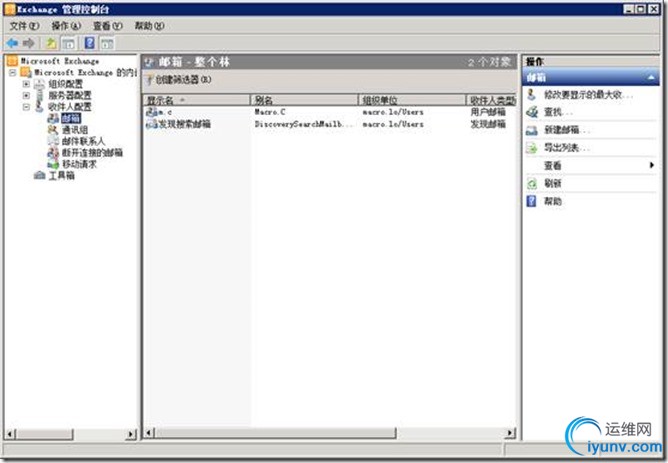This screenshot has height=463, width=668.
Task: Click the m.c user mailbox icon
Action: 151,112
